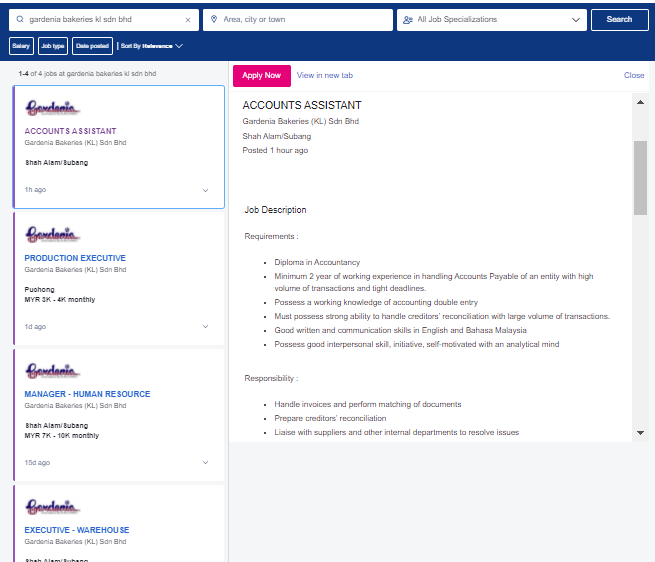Image resolution: width=655 pixels, height=562 pixels.
Task: Click the search magnifier icon in keyword field
Action: [20, 19]
